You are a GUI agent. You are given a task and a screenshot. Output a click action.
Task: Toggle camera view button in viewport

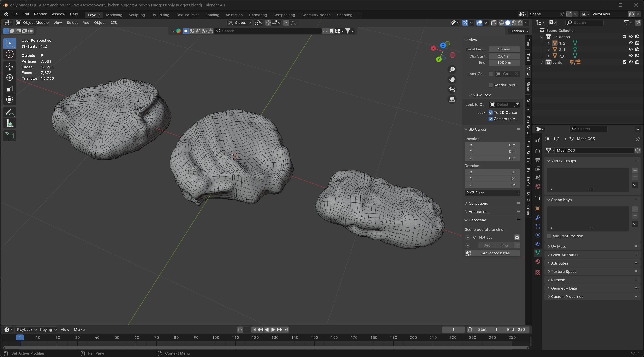click(452, 89)
